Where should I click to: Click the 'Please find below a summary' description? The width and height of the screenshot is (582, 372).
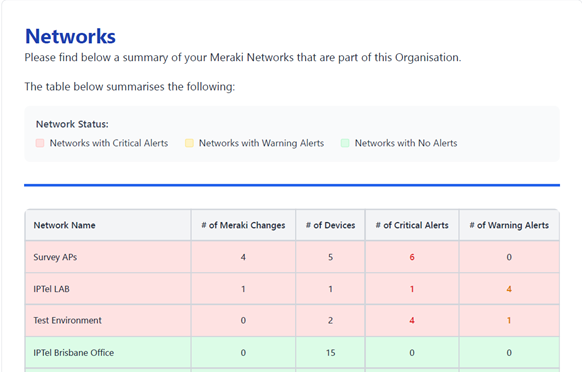[x=243, y=58]
